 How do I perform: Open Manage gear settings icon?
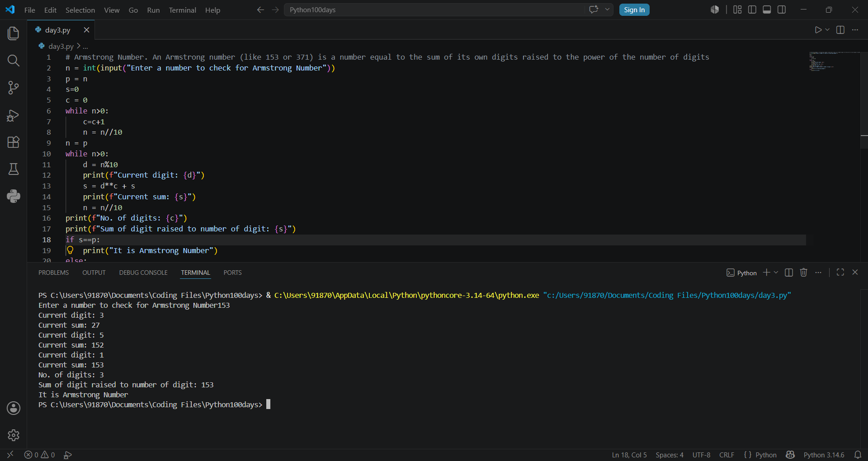coord(14,435)
